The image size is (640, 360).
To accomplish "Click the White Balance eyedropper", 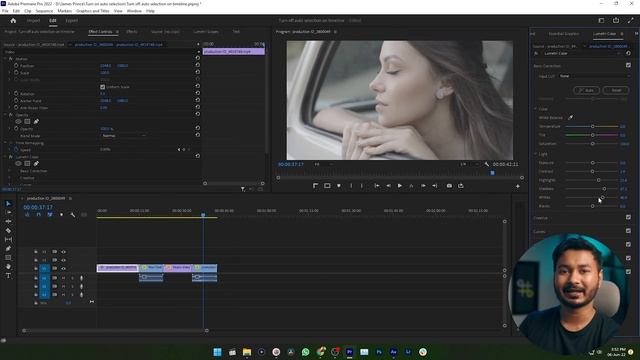I will [571, 118].
